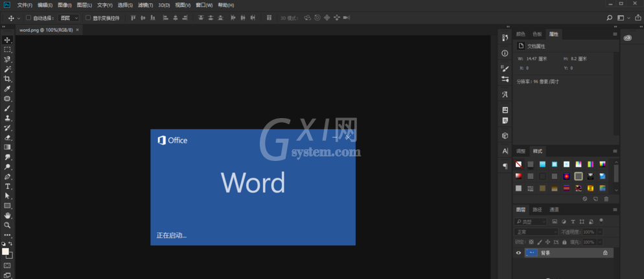Click the foreground color swatch

(5, 252)
